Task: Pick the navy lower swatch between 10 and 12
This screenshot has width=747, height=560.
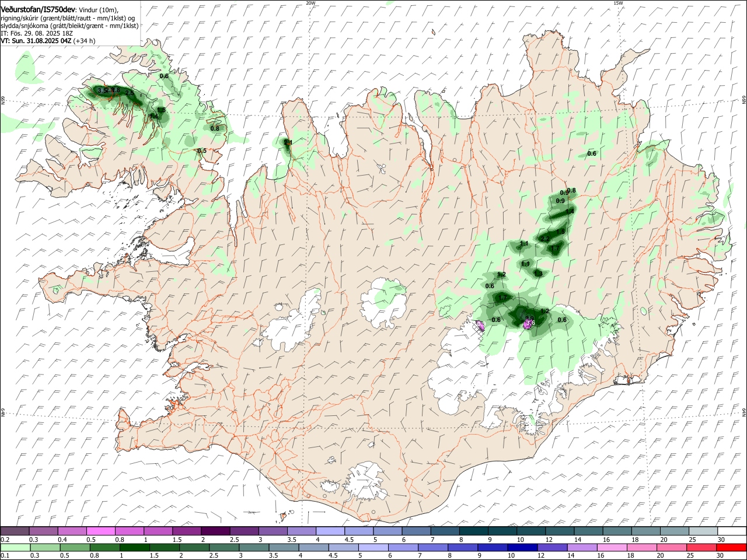Action: click(522, 547)
